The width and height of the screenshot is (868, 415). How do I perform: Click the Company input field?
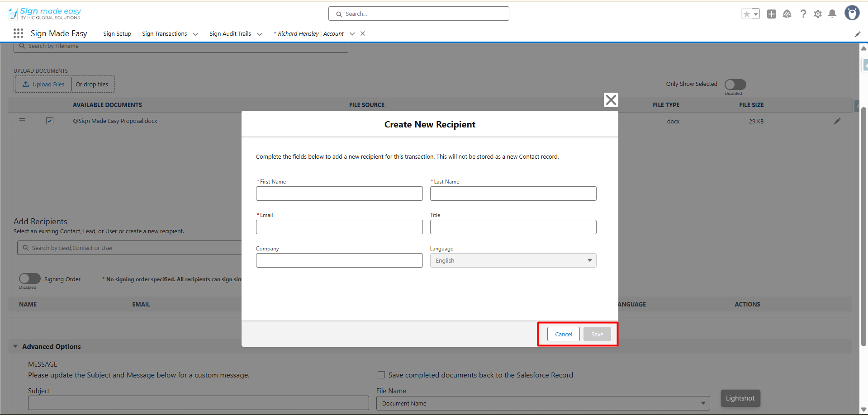point(339,260)
